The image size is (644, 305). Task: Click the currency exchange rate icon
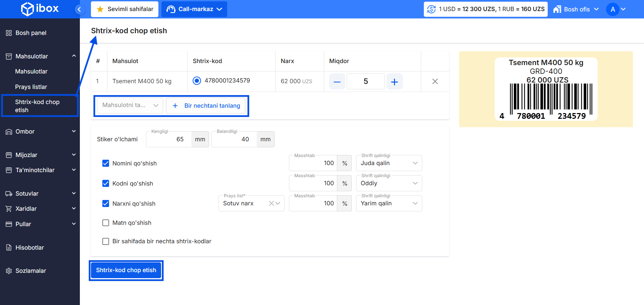(x=431, y=9)
